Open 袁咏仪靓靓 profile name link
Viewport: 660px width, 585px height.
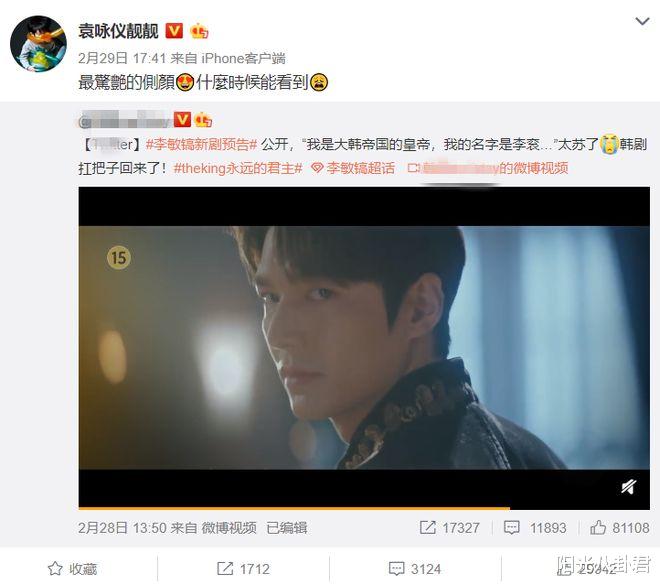click(118, 31)
